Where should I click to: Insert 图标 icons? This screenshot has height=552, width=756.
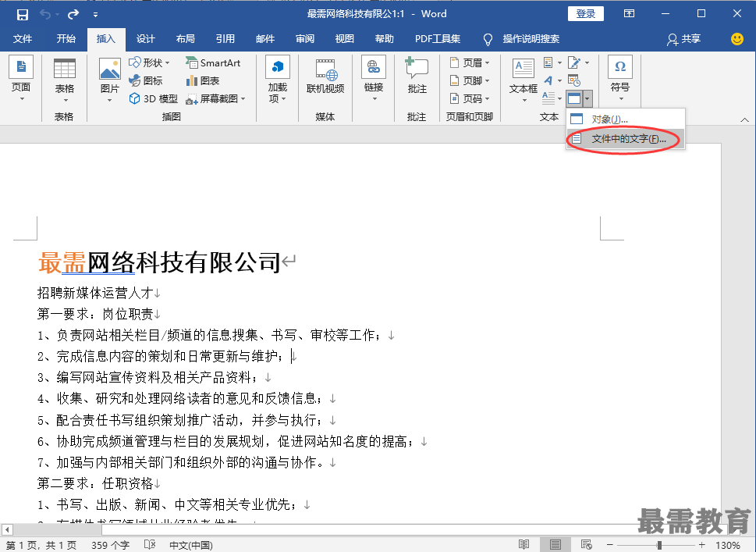146,80
